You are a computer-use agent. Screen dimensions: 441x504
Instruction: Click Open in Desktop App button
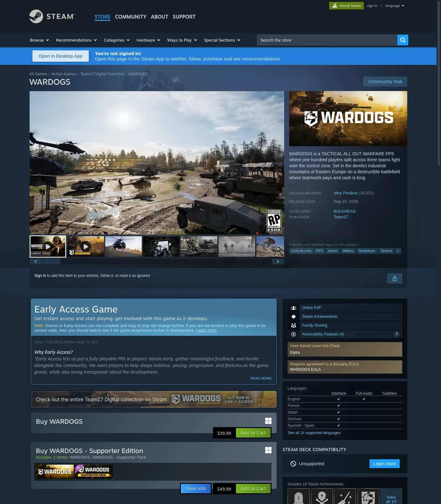(60, 56)
